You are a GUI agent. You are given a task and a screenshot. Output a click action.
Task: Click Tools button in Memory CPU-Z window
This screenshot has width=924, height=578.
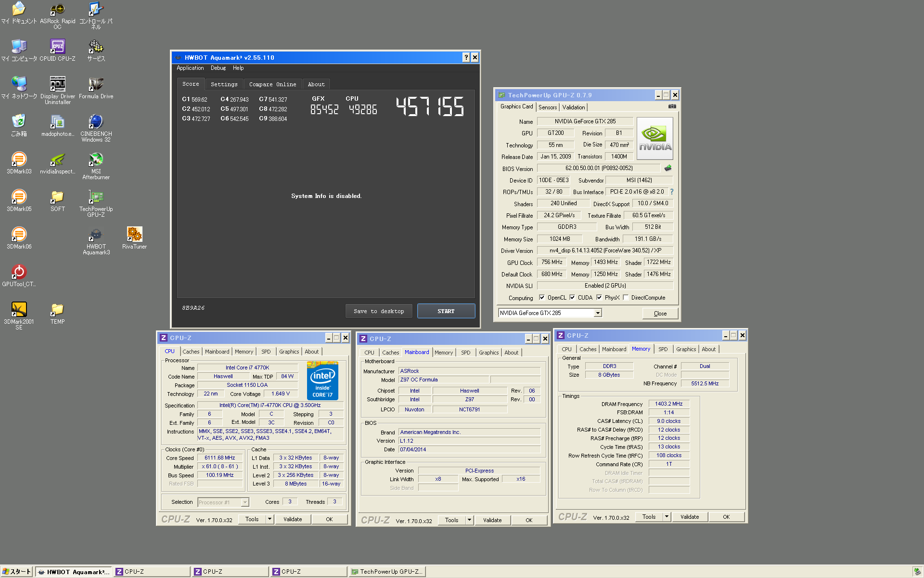tap(649, 517)
